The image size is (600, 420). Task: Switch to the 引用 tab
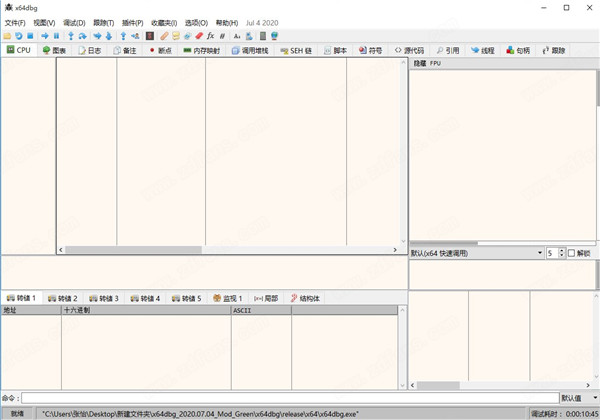coord(448,50)
